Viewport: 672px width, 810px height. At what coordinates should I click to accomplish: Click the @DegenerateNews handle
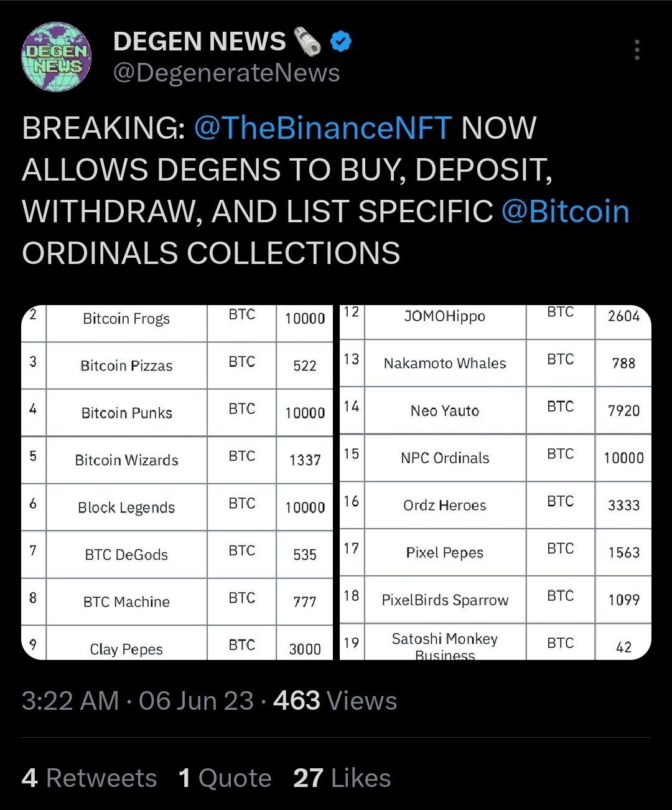tap(226, 73)
